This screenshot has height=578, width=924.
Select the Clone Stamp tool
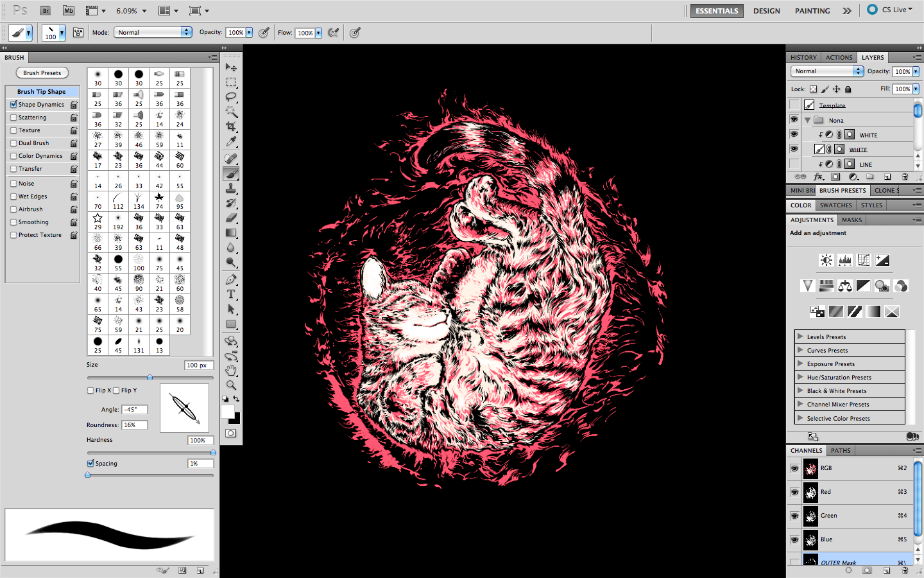click(x=231, y=188)
